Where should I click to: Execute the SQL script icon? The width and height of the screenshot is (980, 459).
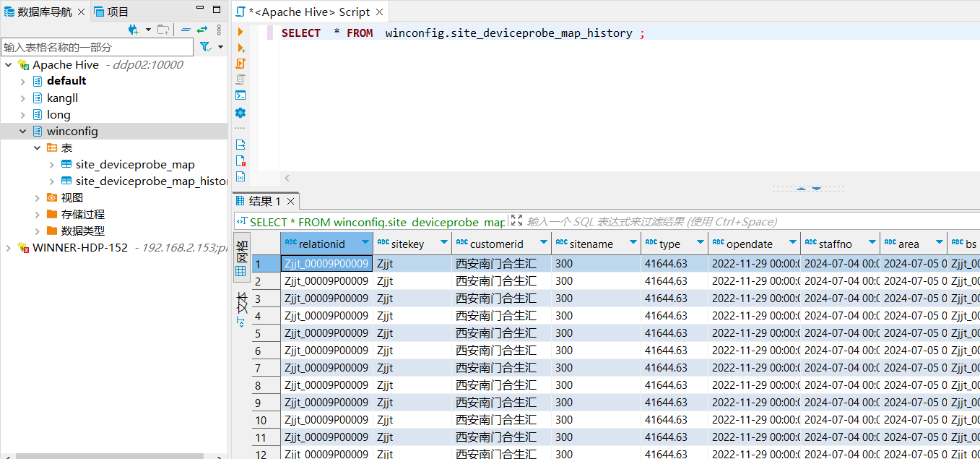point(240,64)
